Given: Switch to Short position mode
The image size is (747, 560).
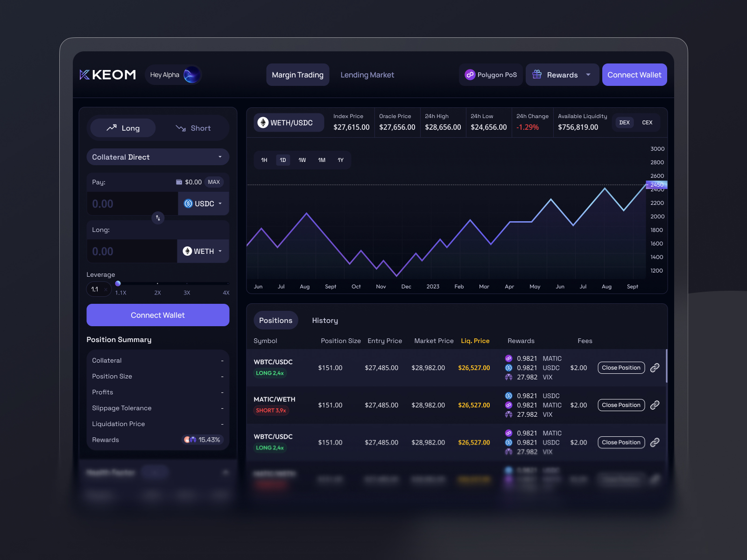Looking at the screenshot, I should point(193,128).
